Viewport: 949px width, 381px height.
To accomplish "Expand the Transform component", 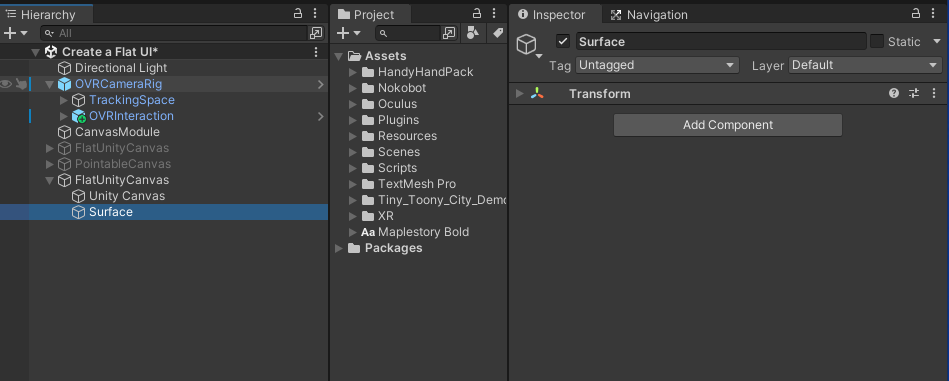I will (x=519, y=94).
